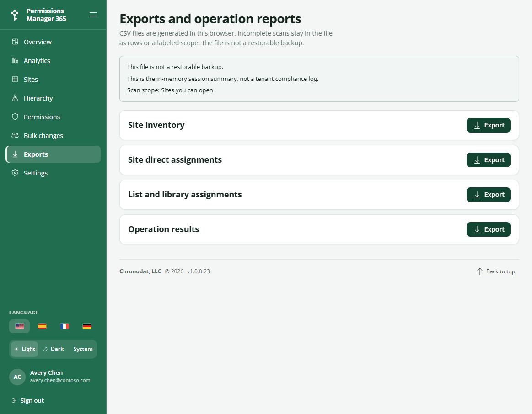Click the List and library assignments title
This screenshot has width=532, height=414.
[185, 195]
